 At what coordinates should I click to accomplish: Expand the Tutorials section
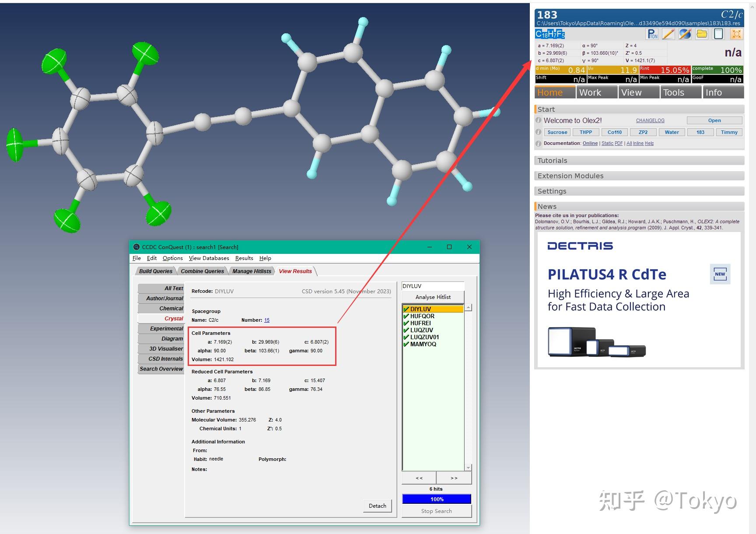(x=552, y=160)
